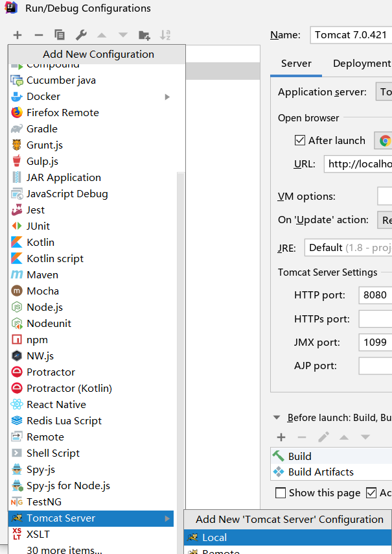Click the Protractor red icon
392x554 pixels.
(17, 372)
